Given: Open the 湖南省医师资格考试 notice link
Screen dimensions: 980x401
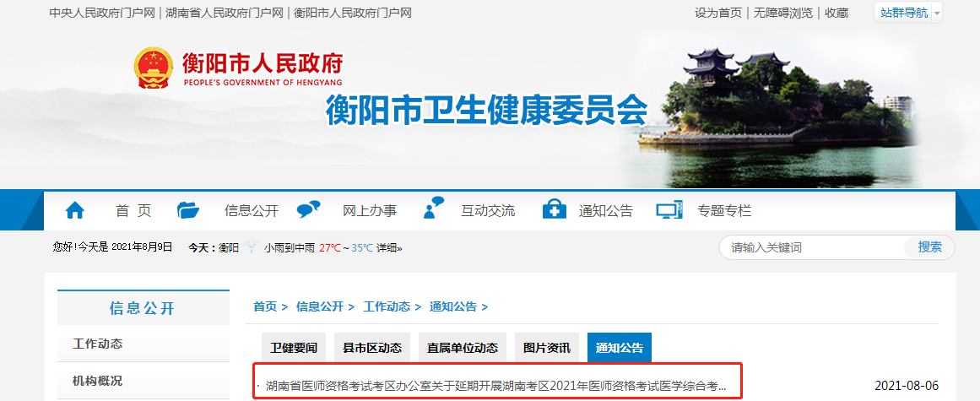Looking at the screenshot, I should click(495, 386).
